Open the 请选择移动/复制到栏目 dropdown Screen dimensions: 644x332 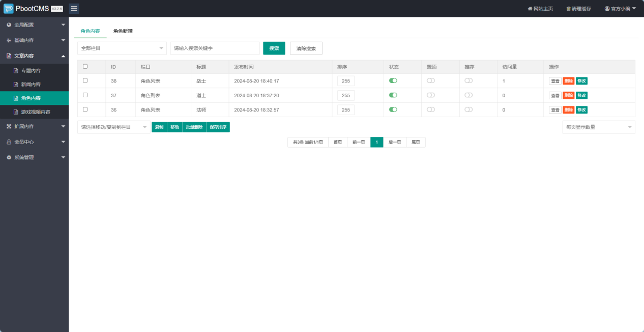click(113, 127)
